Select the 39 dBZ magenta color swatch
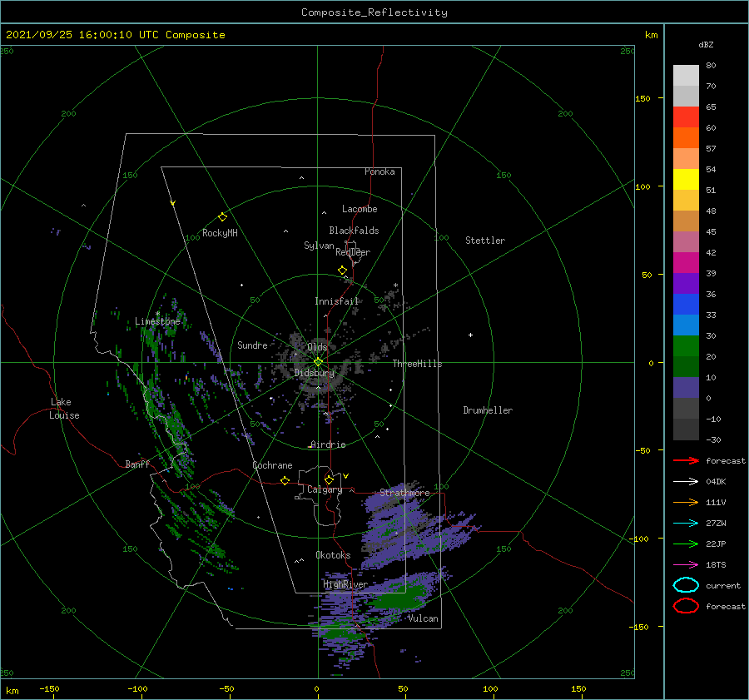The height and width of the screenshot is (700, 749). click(x=686, y=262)
